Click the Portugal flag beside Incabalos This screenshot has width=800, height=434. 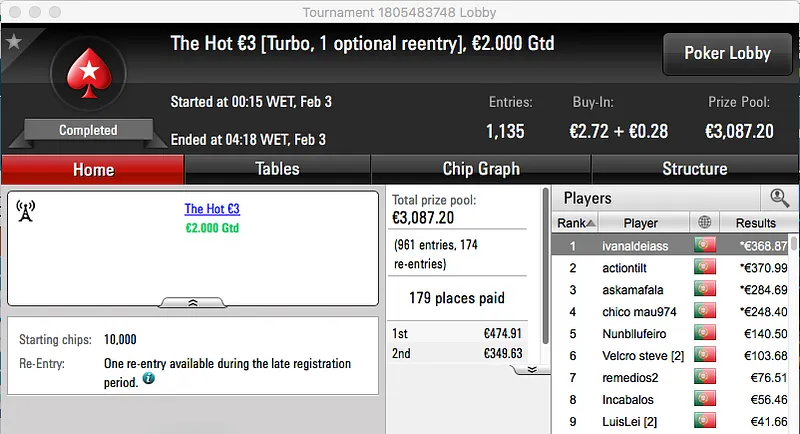(x=705, y=400)
